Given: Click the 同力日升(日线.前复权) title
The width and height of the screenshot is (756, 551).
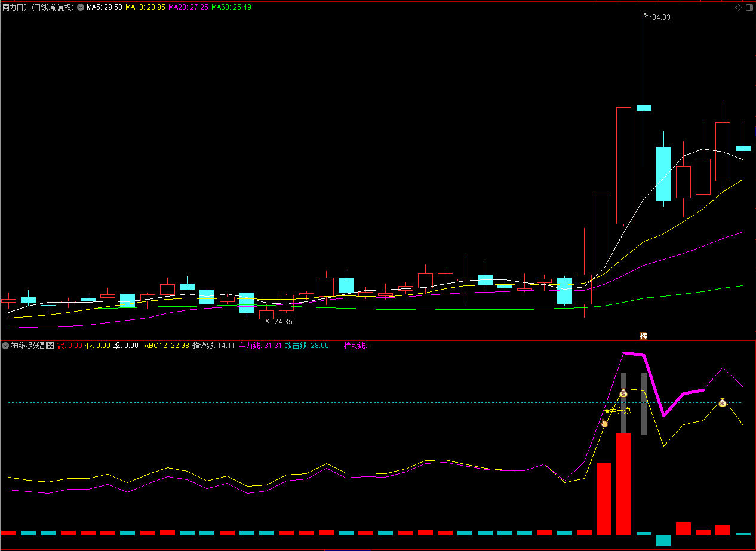Looking at the screenshot, I should click(x=38, y=7).
